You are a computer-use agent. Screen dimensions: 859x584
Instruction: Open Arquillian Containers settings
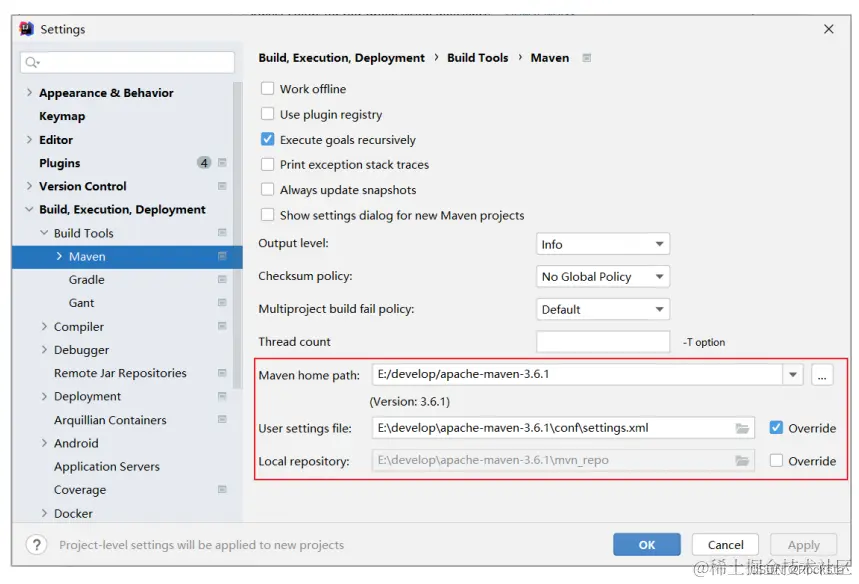coord(110,420)
